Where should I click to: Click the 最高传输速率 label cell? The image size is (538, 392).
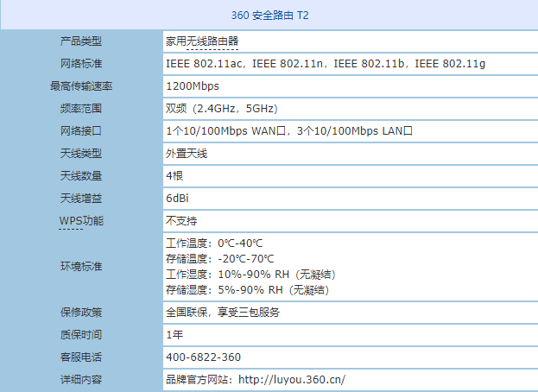[x=81, y=86]
